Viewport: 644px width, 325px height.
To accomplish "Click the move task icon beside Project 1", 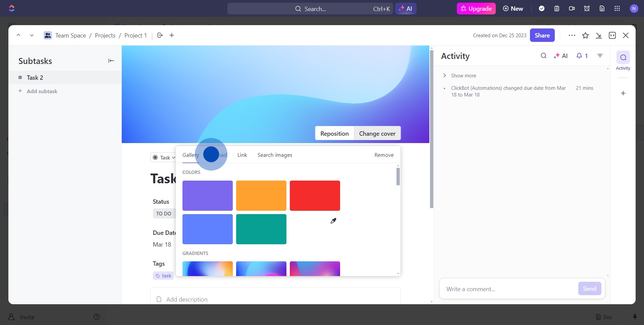I will (160, 35).
